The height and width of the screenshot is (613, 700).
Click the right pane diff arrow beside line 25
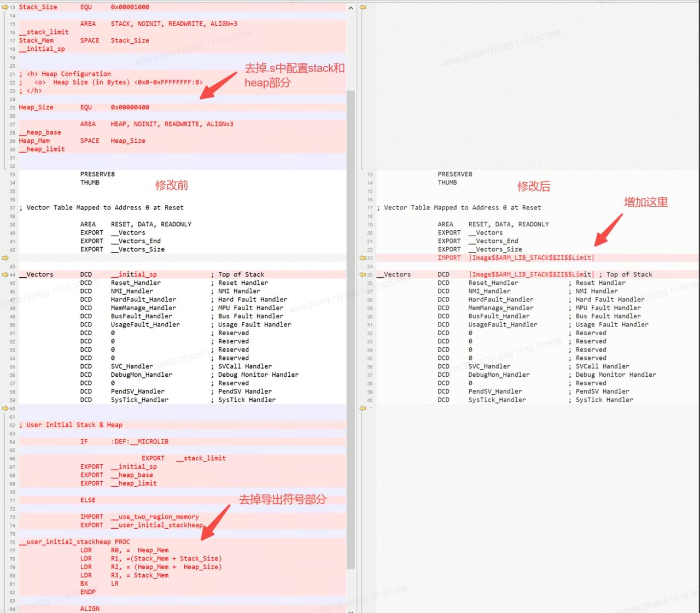pos(363,275)
